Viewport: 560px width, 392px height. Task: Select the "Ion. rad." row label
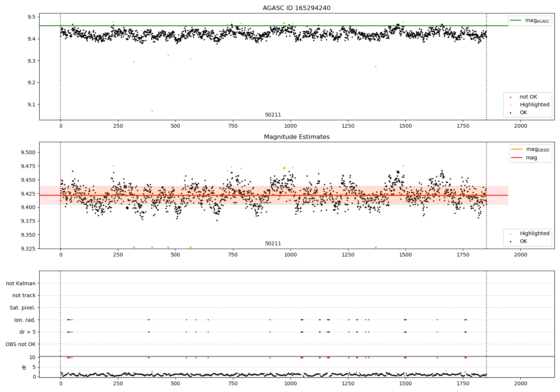tap(25, 320)
